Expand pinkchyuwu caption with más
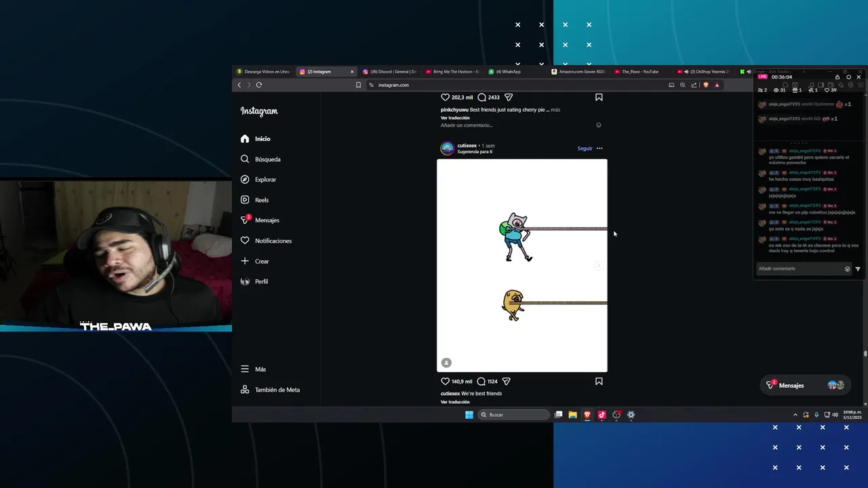This screenshot has height=488, width=868. pos(555,110)
